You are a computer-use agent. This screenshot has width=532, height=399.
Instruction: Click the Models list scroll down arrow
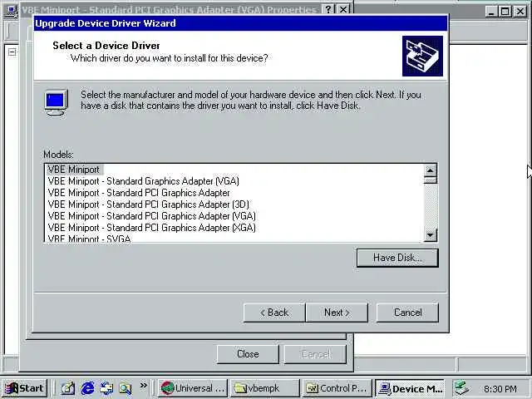coord(431,234)
